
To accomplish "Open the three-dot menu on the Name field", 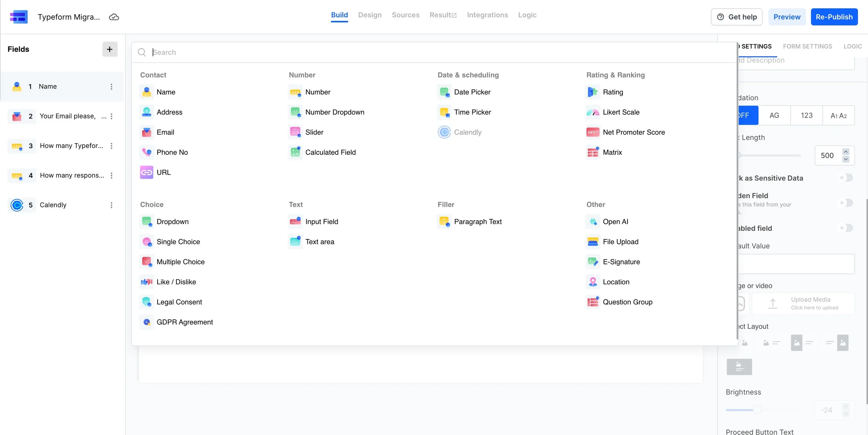I will click(111, 86).
